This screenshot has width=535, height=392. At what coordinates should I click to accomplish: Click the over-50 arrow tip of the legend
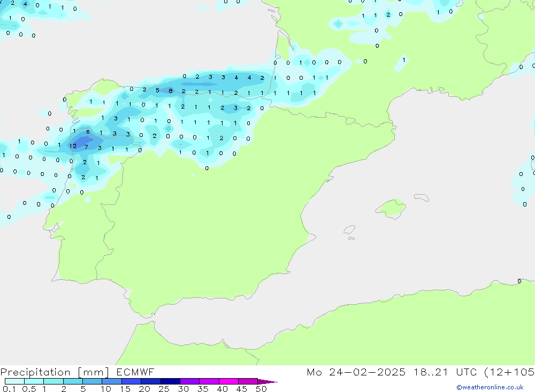pos(267,382)
